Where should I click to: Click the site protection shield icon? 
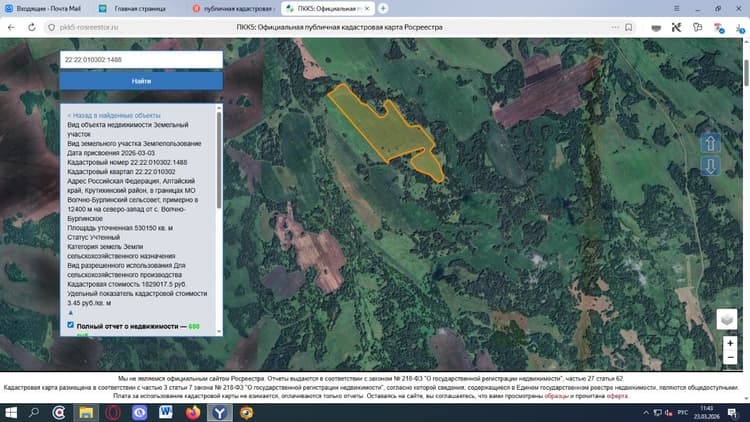tap(52, 27)
